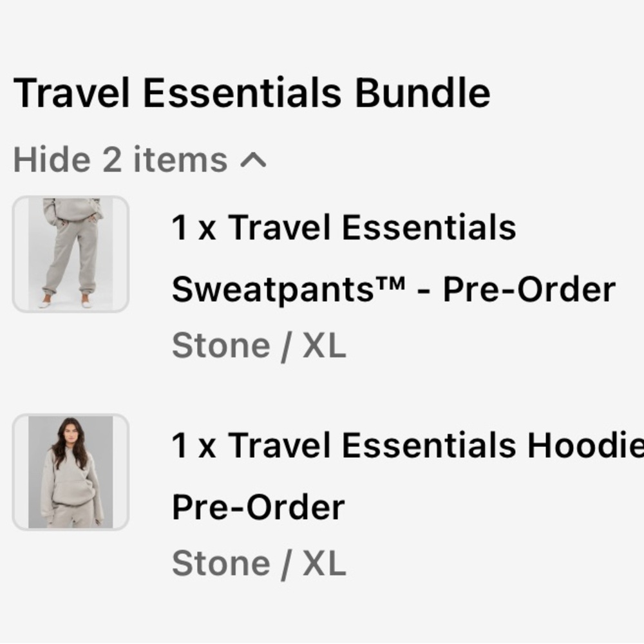This screenshot has height=644, width=644.
Task: Click the "Hide 2 items" link
Action: pos(119,158)
